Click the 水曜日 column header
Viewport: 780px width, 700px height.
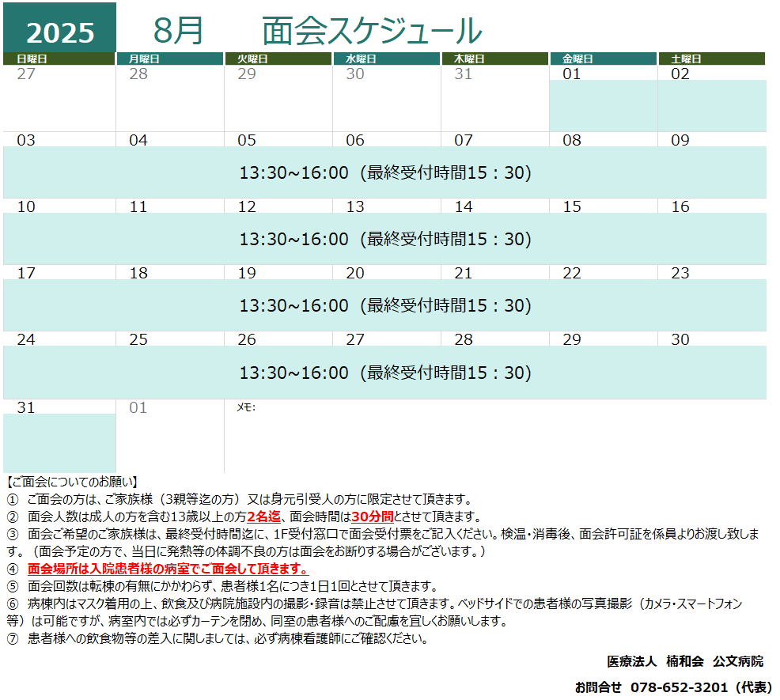click(387, 59)
